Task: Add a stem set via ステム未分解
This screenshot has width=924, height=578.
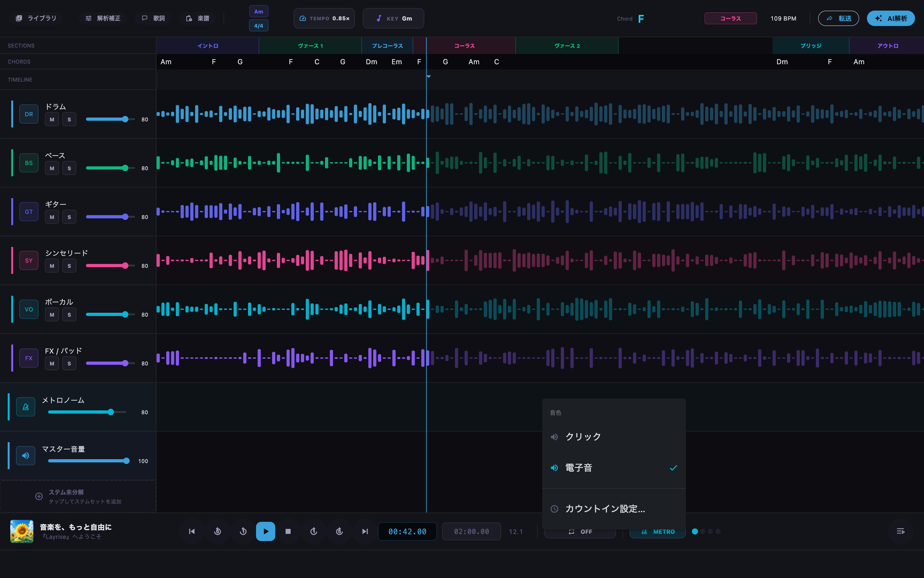Action: click(x=78, y=496)
